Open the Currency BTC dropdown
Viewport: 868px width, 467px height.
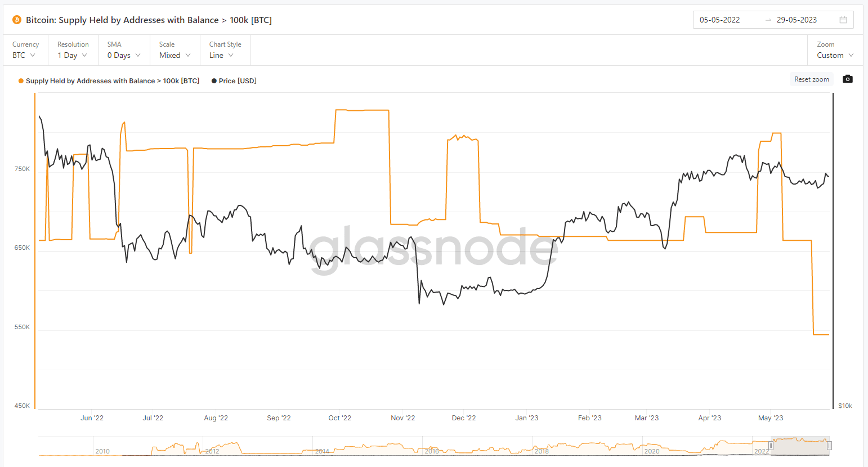pyautogui.click(x=25, y=50)
